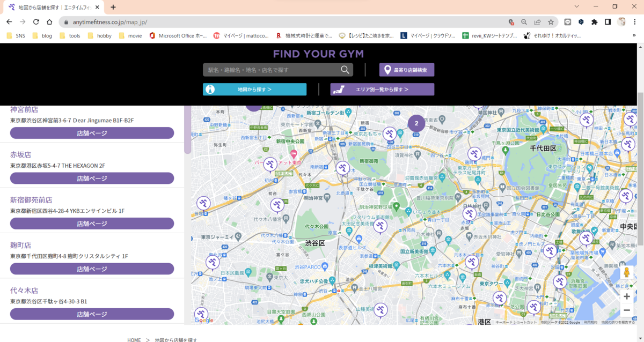Click the Google logo on the map
This screenshot has width=644, height=342.
coord(204,321)
